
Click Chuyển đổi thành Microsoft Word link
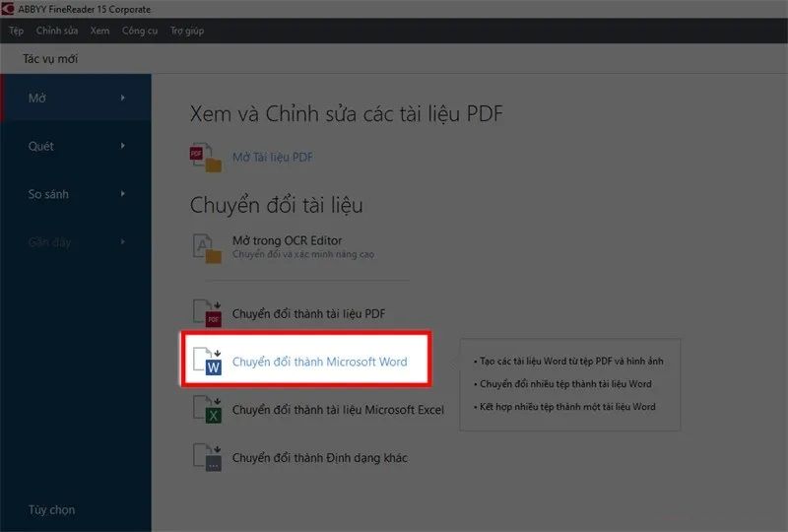coord(319,362)
